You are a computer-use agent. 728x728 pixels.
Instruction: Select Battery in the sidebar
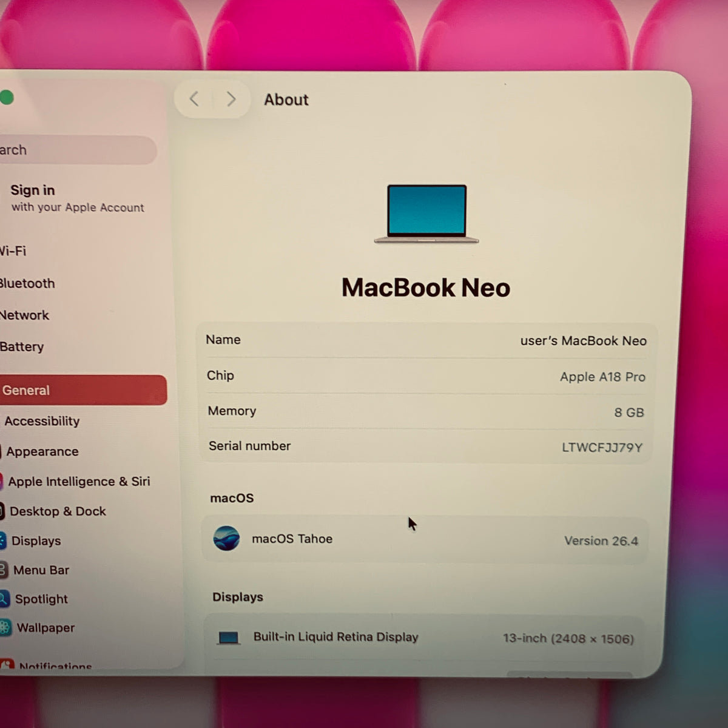[22, 346]
